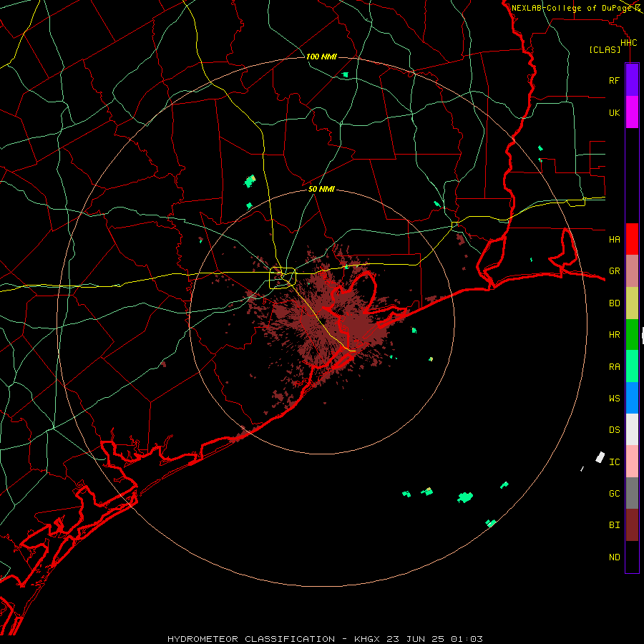This screenshot has width=644, height=644.
Task: Click the IC light-pink legend swatch
Action: [x=632, y=462]
